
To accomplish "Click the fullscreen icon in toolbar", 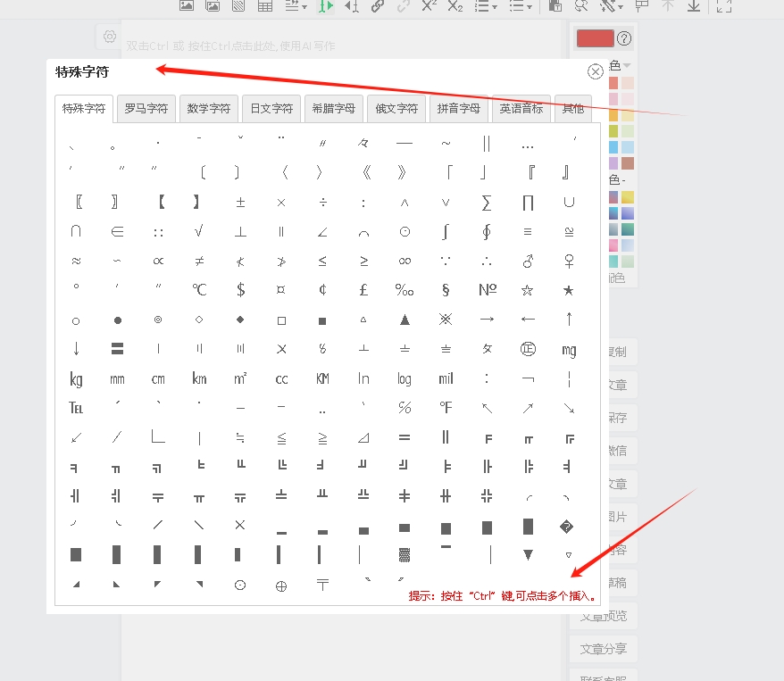I will click(724, 5).
